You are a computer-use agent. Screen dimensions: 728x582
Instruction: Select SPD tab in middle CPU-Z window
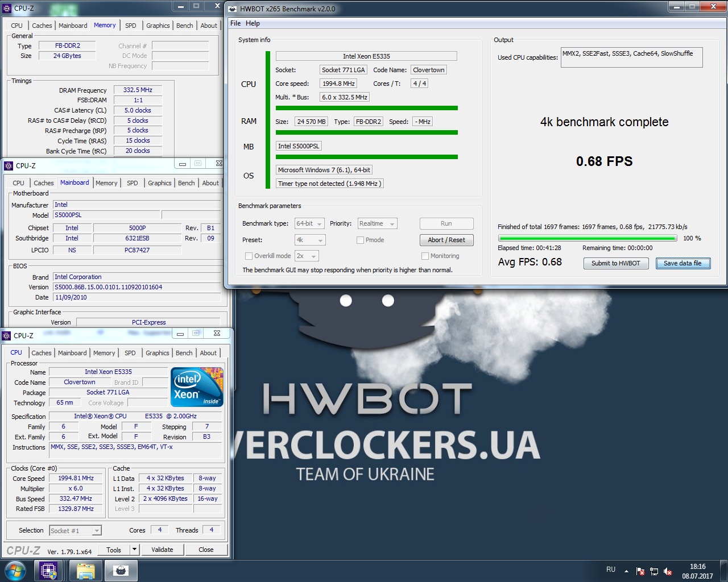point(133,183)
